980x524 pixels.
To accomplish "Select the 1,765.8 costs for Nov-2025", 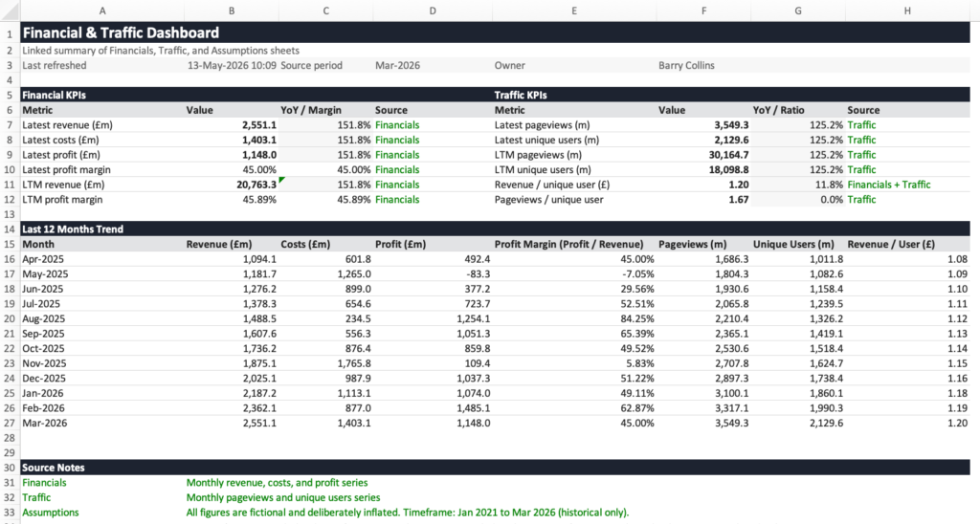I will pyautogui.click(x=354, y=363).
